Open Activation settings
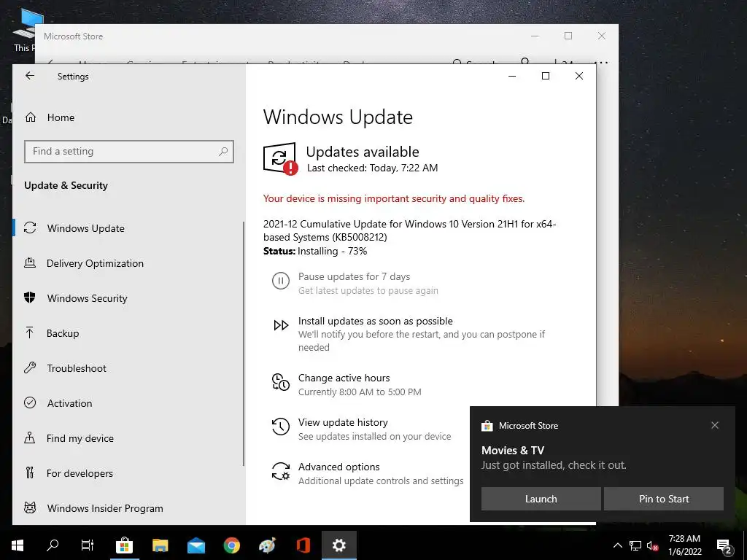This screenshot has height=560, width=747. pos(69,403)
